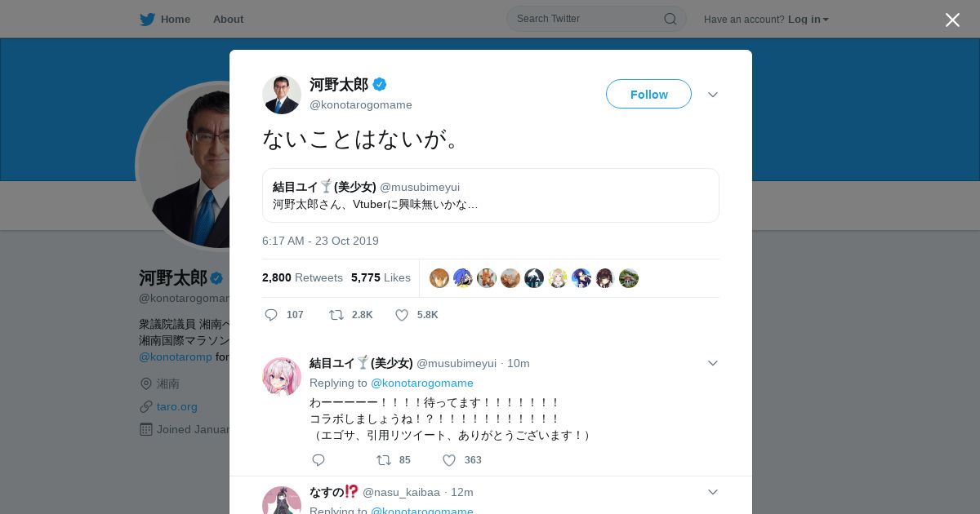The image size is (980, 514).
Task: Open the taro.org website link
Action: coord(177,406)
